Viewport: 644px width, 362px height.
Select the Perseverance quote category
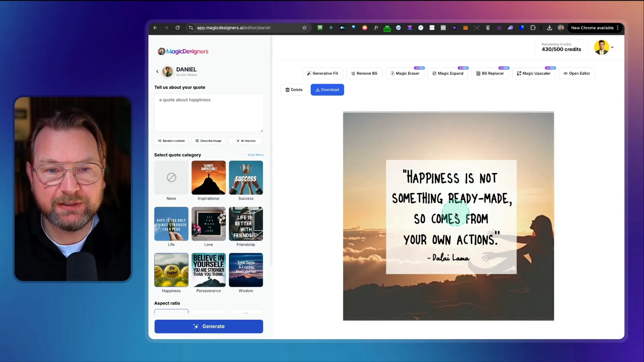pyautogui.click(x=208, y=270)
